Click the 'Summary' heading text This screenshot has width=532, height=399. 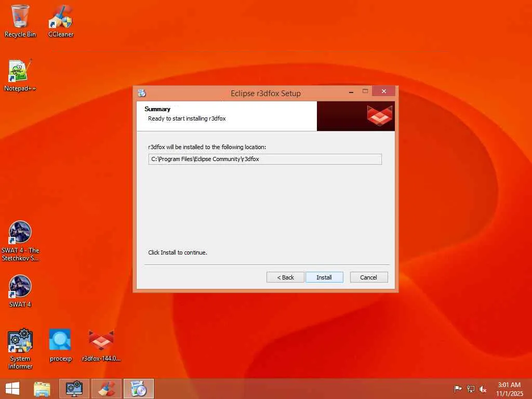[157, 109]
